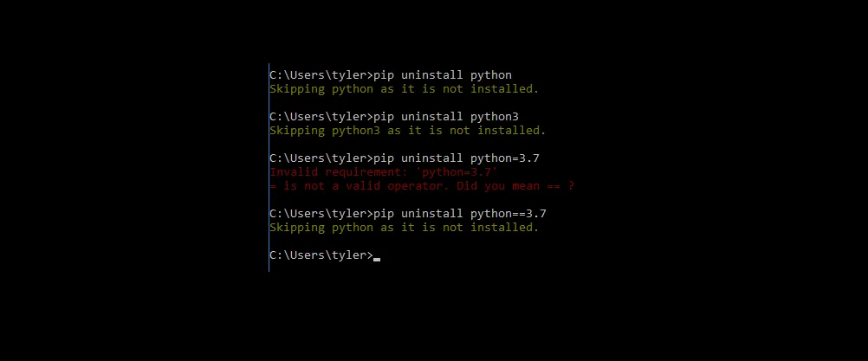The image size is (868, 361).
Task: Click the word 'uninstall' in the python3 command
Action: tap(431, 117)
